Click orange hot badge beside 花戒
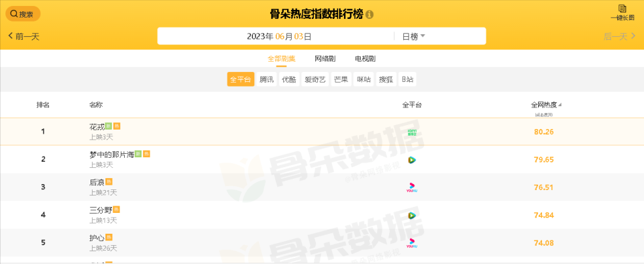This screenshot has height=264, width=644. pyautogui.click(x=117, y=126)
